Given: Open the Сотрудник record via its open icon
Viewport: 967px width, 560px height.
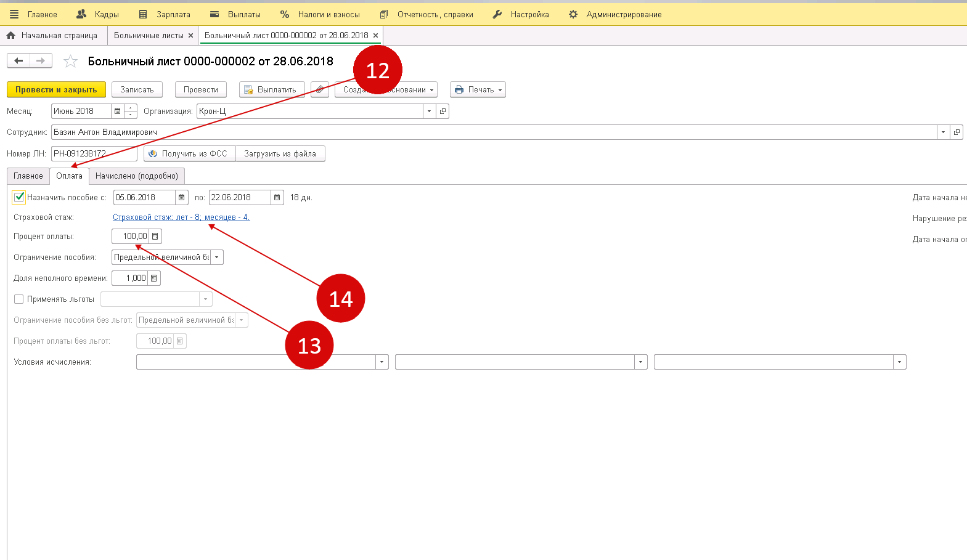Looking at the screenshot, I should point(957,132).
